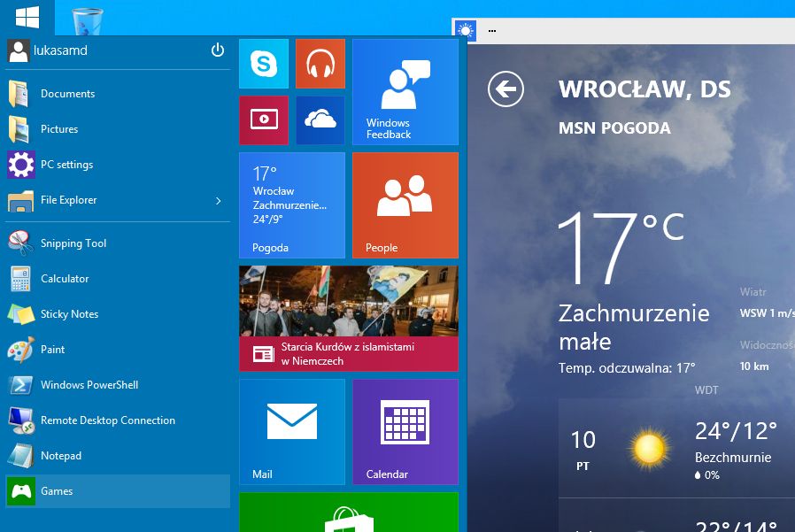Viewport: 795px width, 532px height.
Task: Open the OneDrive cloud tile
Action: click(320, 120)
